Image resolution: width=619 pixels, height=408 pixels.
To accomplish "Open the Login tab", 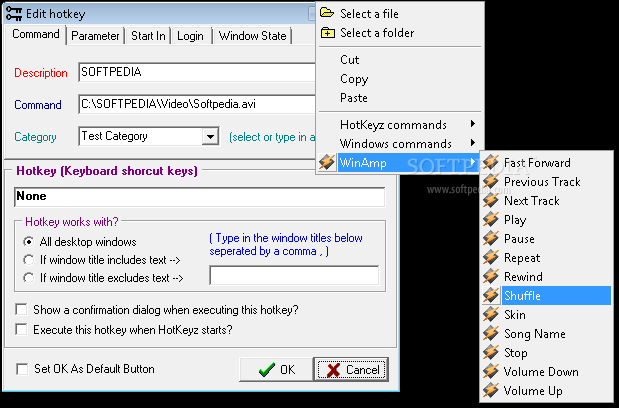I will (x=190, y=36).
